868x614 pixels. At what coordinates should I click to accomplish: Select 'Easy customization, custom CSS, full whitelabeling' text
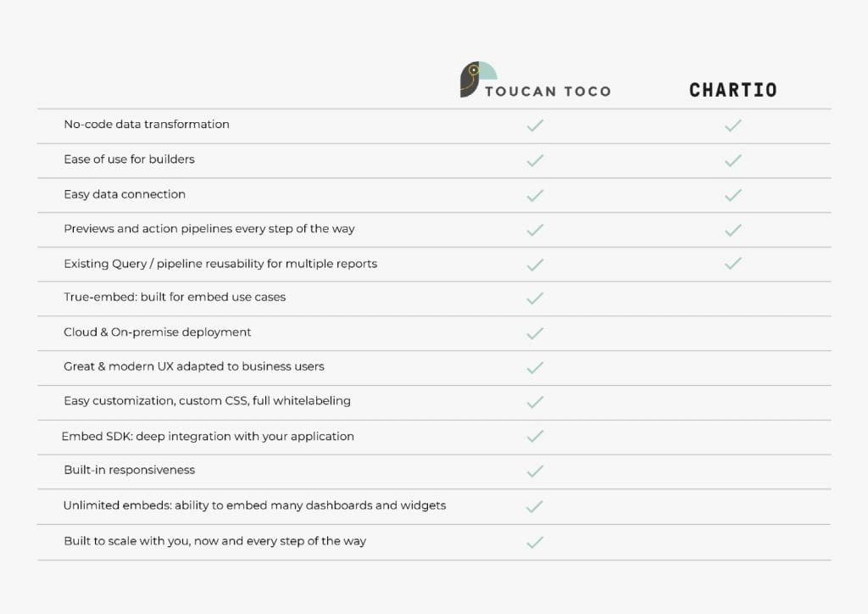(x=207, y=401)
